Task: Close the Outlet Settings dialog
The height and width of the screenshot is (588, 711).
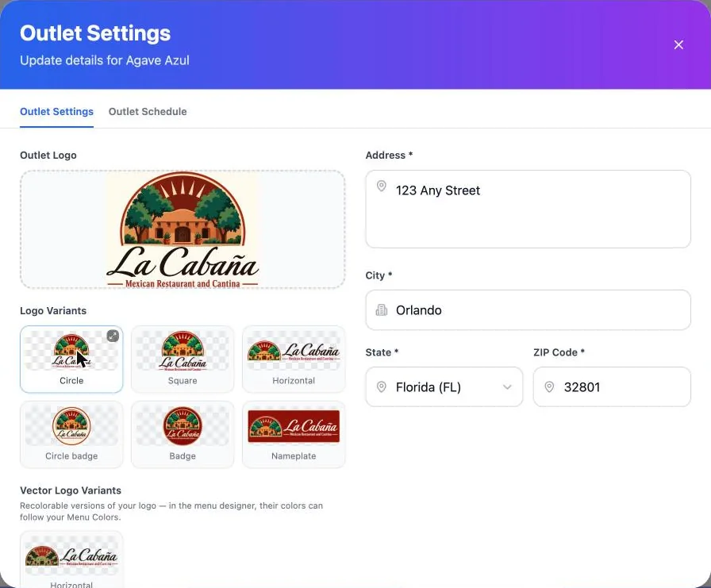Action: coord(678,44)
